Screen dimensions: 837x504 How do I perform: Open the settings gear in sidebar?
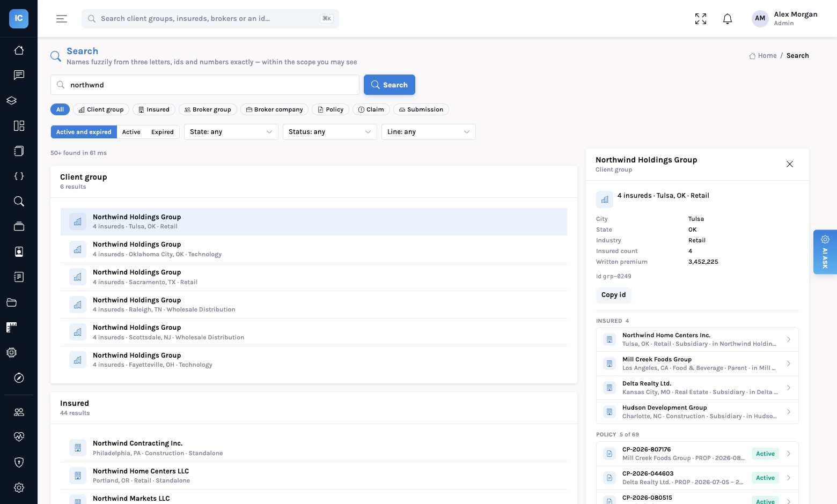(x=19, y=487)
